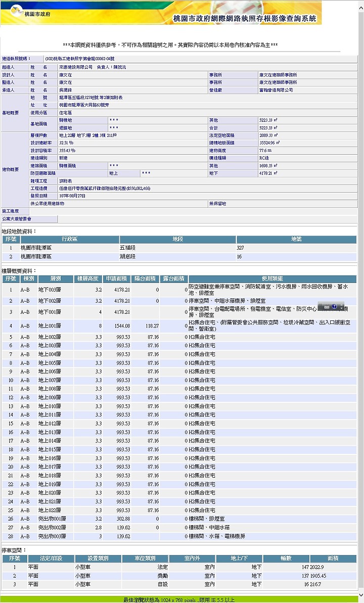The height and width of the screenshot is (603, 364).
Task: Minimize the floating language bar
Action: point(341,305)
